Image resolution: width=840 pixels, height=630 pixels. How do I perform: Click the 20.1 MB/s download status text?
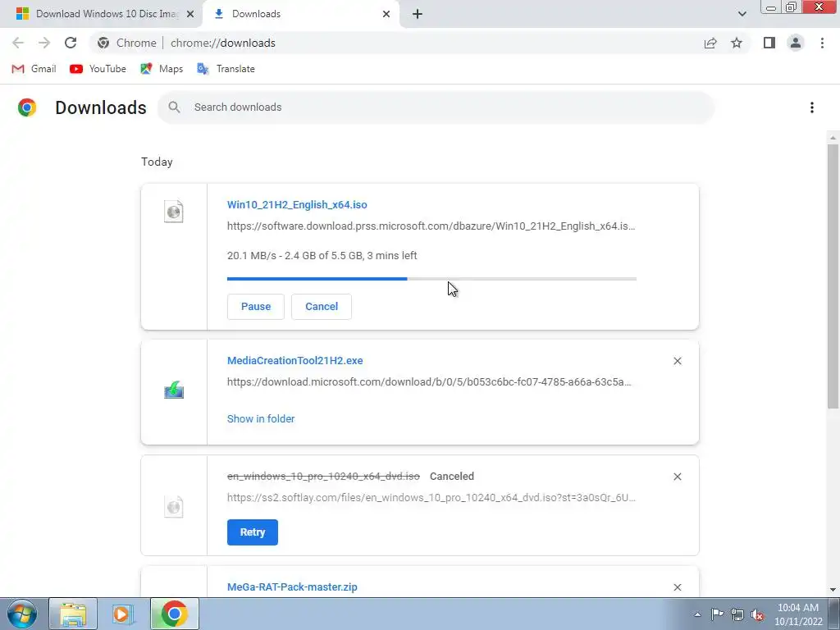pyautogui.click(x=322, y=256)
